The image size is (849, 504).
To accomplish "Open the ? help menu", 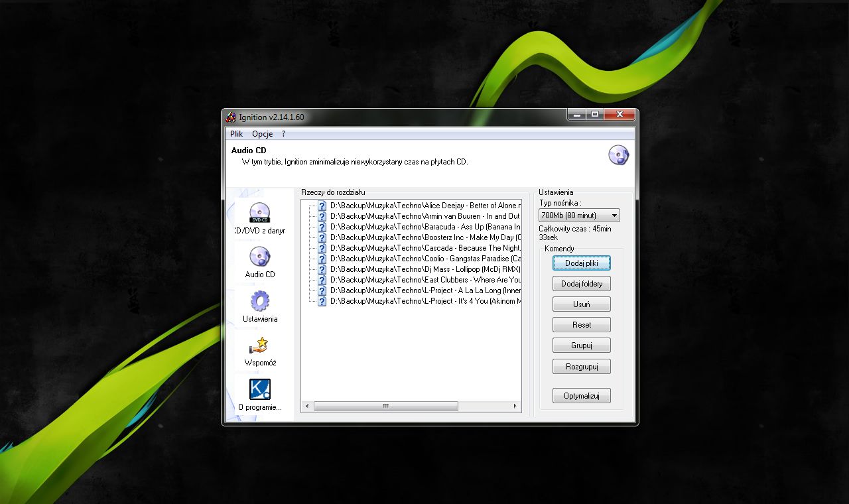I will coord(283,134).
